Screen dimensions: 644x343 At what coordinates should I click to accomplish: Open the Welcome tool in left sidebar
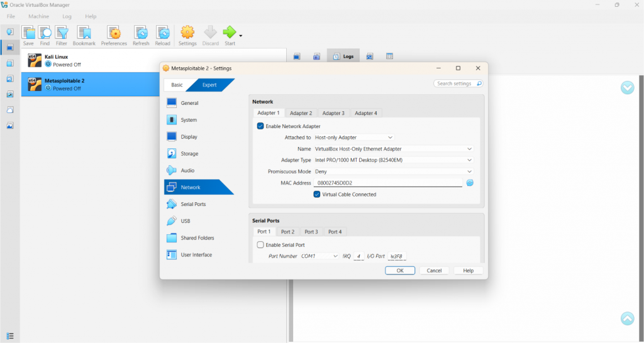[10, 31]
